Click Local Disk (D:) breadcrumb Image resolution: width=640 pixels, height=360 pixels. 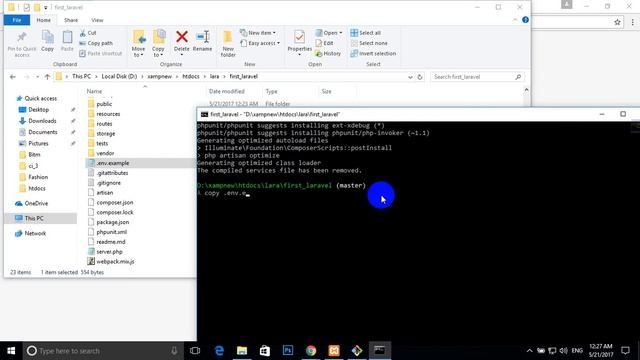point(119,76)
